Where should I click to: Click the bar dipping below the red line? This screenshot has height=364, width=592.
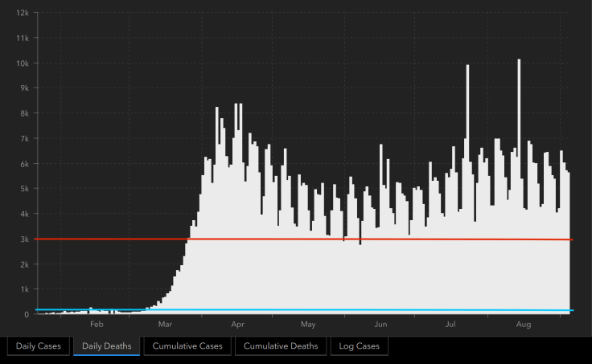tap(360, 241)
